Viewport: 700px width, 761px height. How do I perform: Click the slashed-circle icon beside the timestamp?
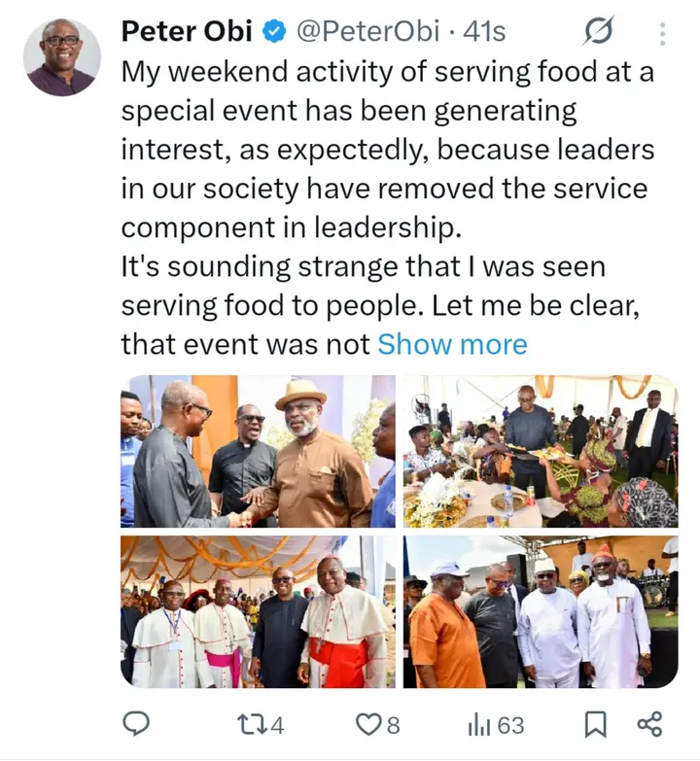click(598, 33)
